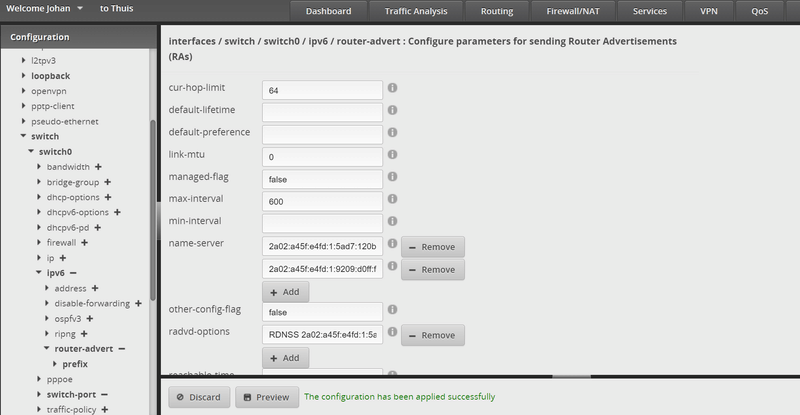Discard the configuration changes
The width and height of the screenshot is (800, 415).
coord(199,397)
